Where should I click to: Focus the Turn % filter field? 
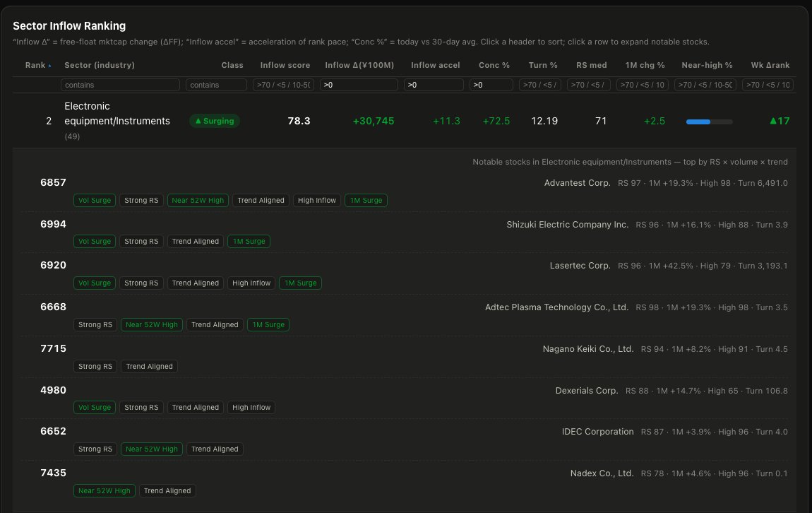tap(539, 85)
